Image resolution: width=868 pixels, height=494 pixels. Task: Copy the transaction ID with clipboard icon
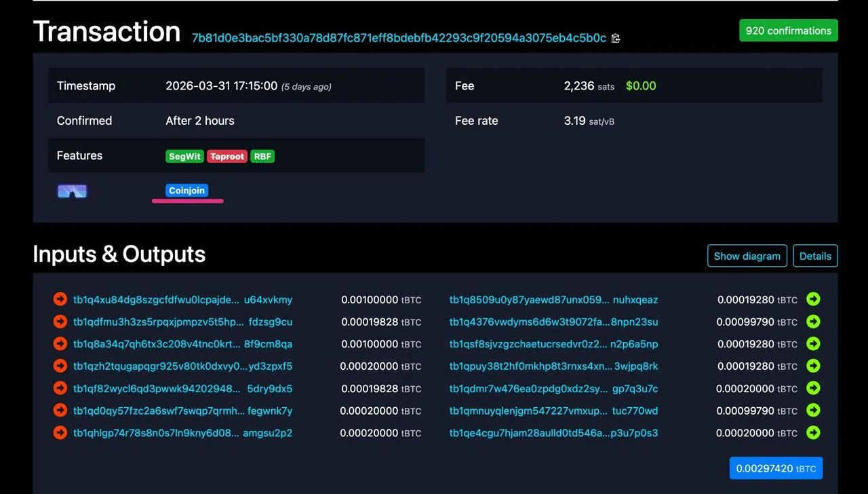[616, 39]
